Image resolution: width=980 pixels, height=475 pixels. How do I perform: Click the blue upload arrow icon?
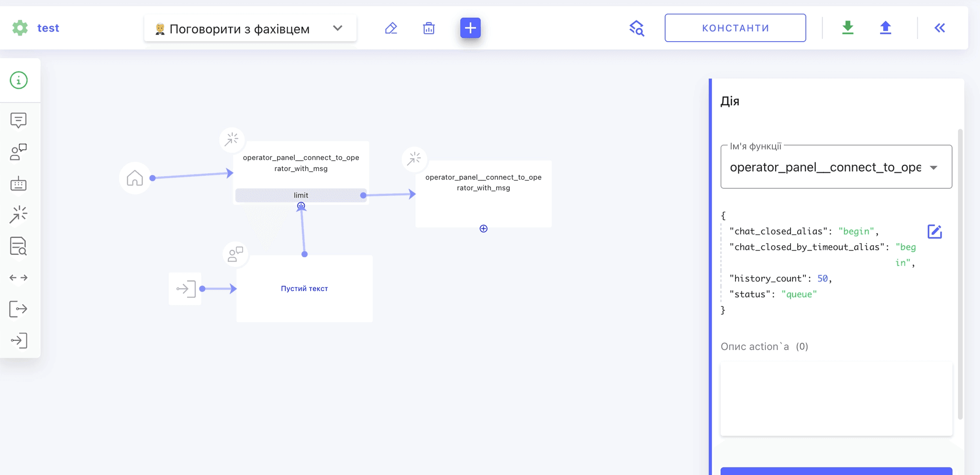click(x=885, y=28)
